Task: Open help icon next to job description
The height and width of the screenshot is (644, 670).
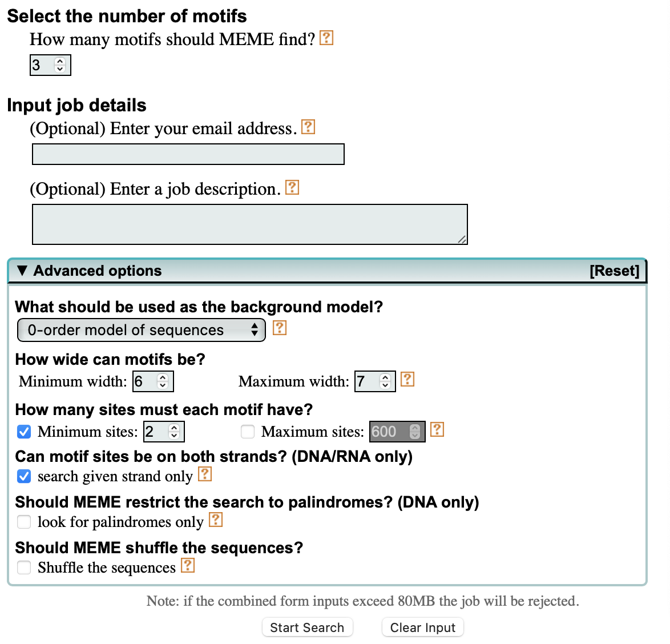Action: (x=292, y=188)
